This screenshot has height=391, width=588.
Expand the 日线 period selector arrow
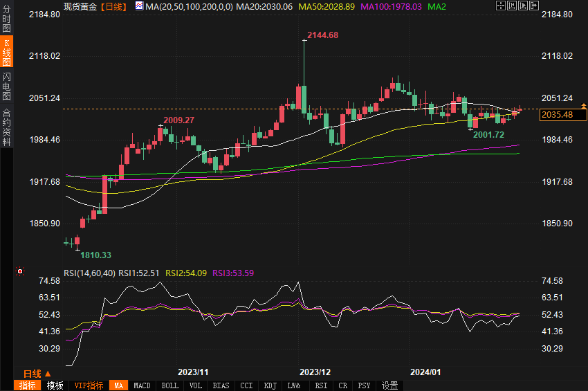(x=48, y=372)
